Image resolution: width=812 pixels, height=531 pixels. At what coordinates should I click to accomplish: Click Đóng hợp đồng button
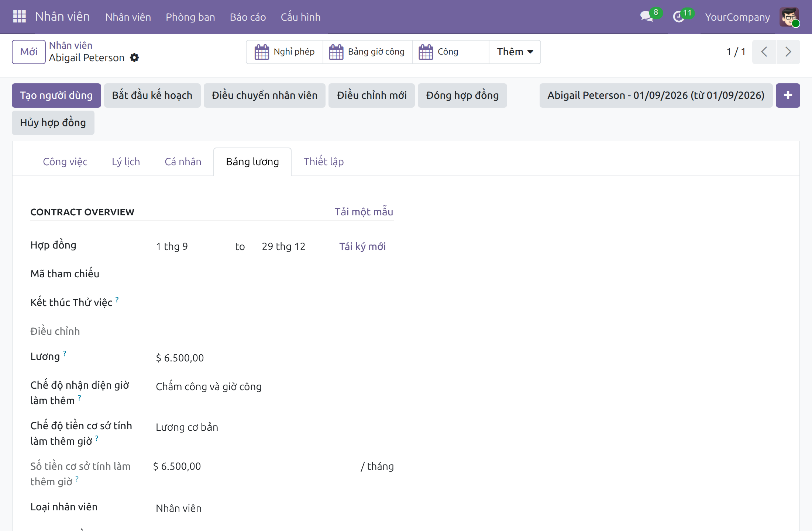pyautogui.click(x=462, y=96)
